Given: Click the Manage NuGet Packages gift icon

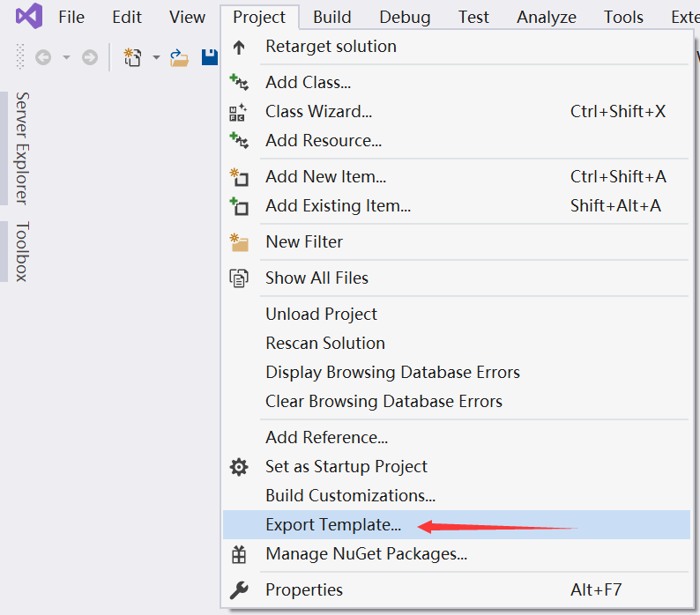Looking at the screenshot, I should (239, 554).
